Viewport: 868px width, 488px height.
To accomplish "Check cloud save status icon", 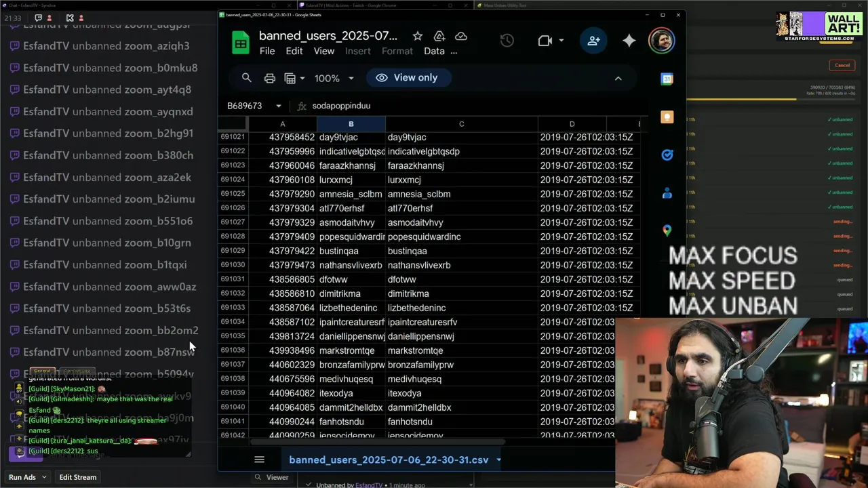I will 461,36.
